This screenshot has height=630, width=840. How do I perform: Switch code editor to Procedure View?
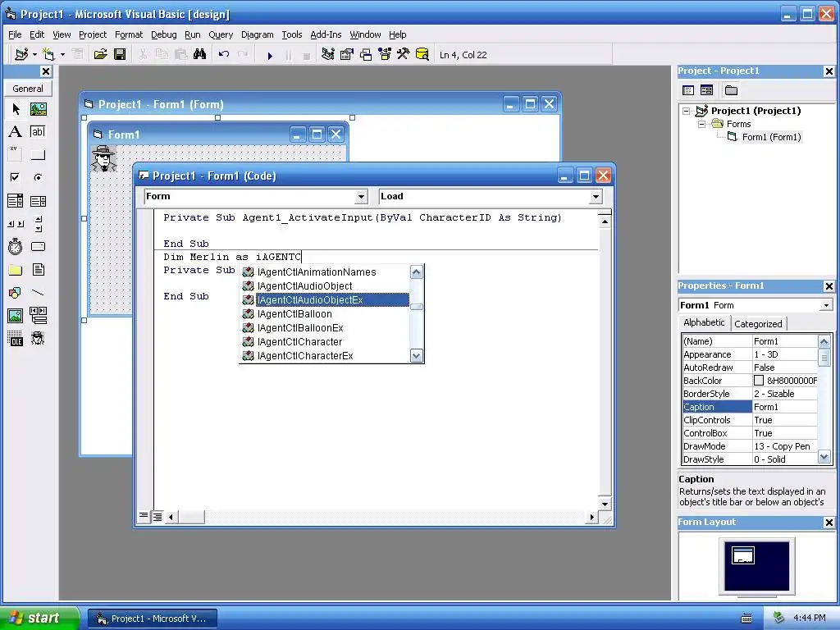click(x=144, y=516)
